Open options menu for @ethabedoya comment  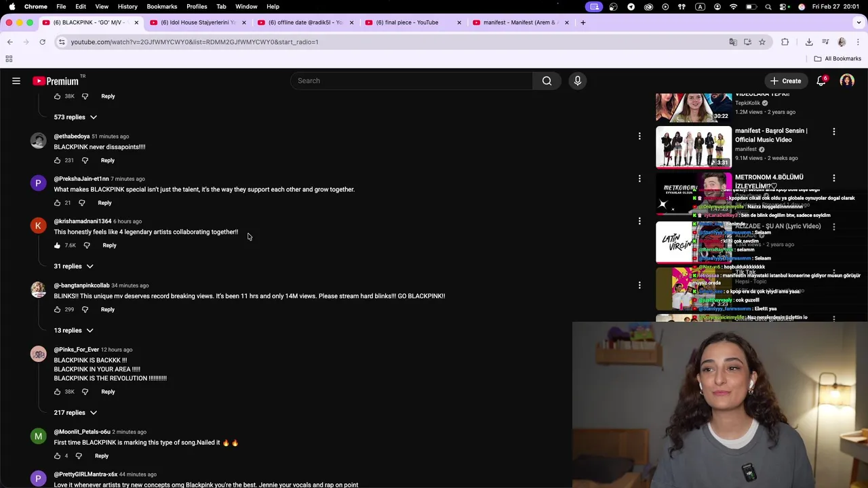point(639,136)
